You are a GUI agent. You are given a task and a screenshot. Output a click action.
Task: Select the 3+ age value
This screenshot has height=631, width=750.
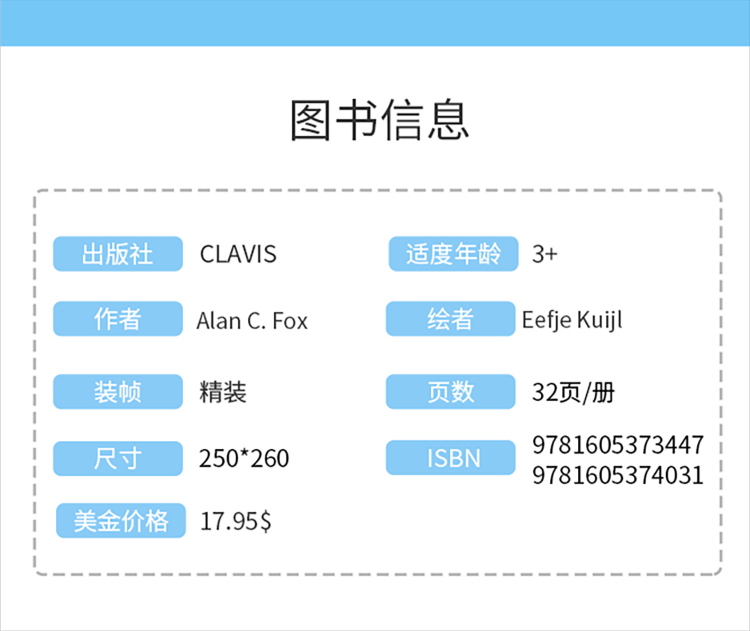click(545, 254)
